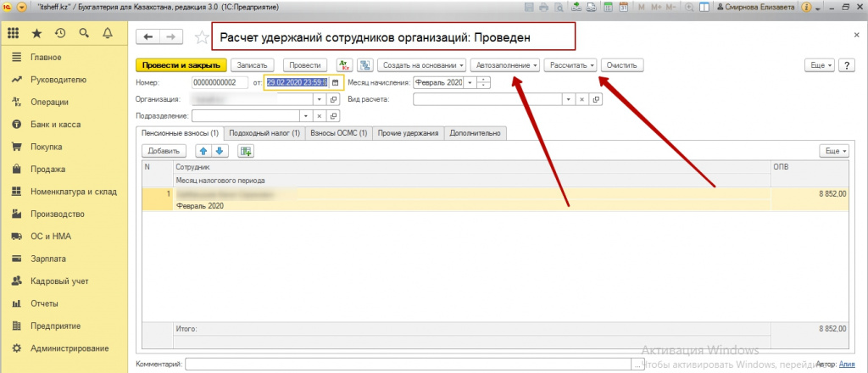Screen dimensions: 868x373
Task: Show Дт/Кт document postings icon
Action: (x=343, y=65)
